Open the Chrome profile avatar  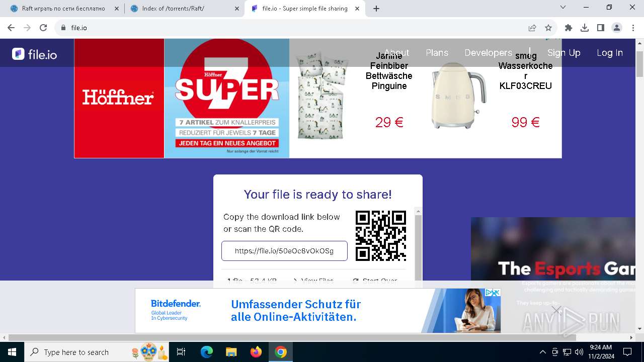(x=617, y=28)
